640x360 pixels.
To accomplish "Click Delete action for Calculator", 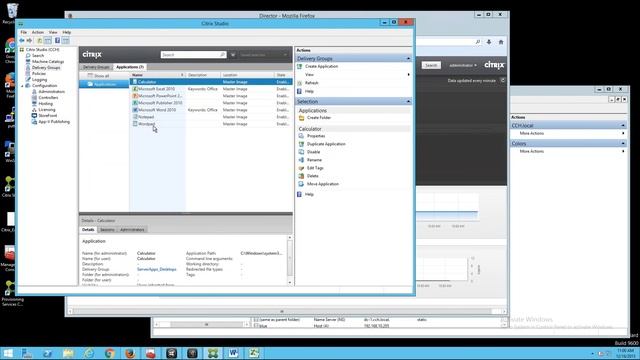I will 313,176.
